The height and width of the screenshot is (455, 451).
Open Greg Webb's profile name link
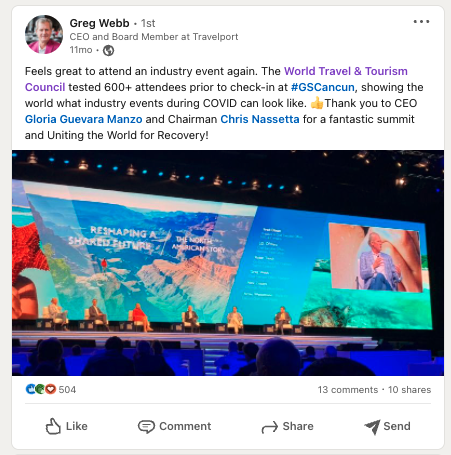pos(99,23)
